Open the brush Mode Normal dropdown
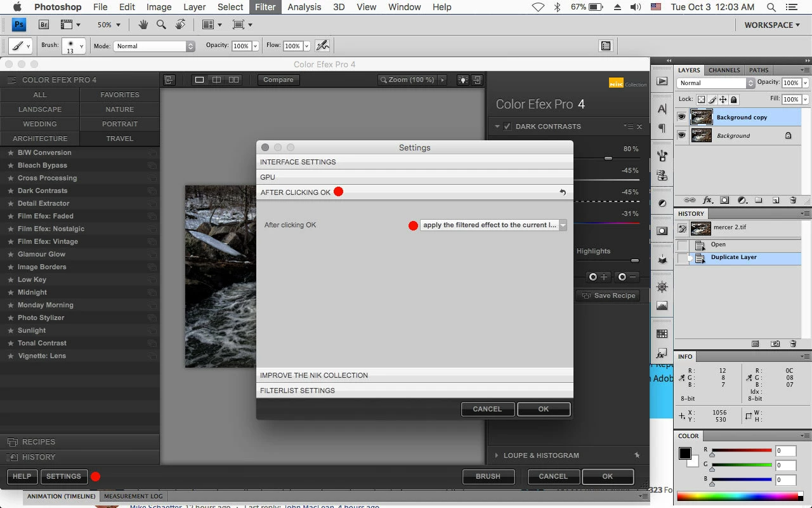 (155, 46)
